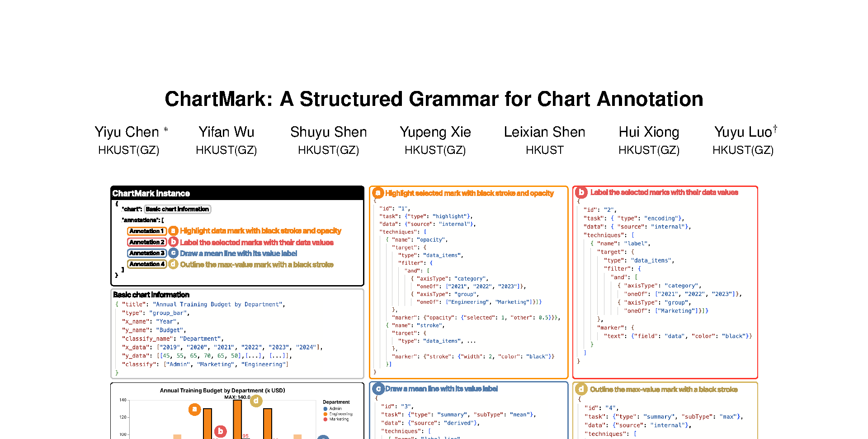868x439 pixels.
Task: Click the gold 'd' marker on the bar chart
Action: tap(256, 401)
